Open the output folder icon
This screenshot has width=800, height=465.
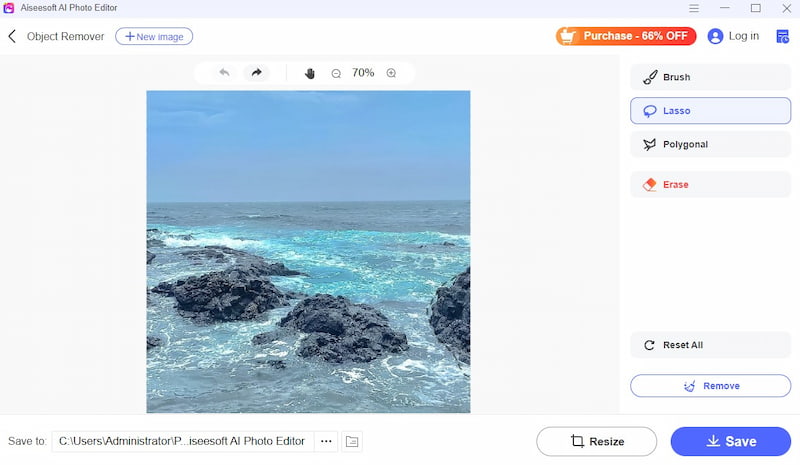(x=352, y=441)
